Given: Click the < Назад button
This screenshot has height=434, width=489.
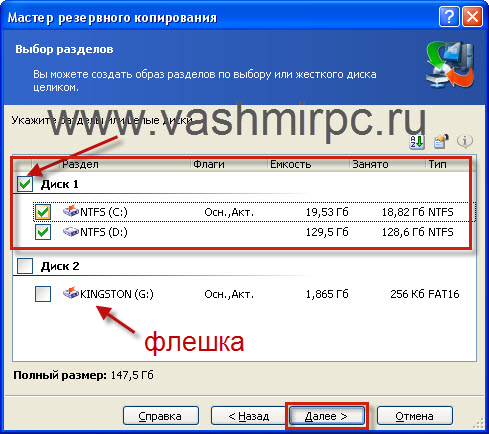Looking at the screenshot, I should pos(249,416).
